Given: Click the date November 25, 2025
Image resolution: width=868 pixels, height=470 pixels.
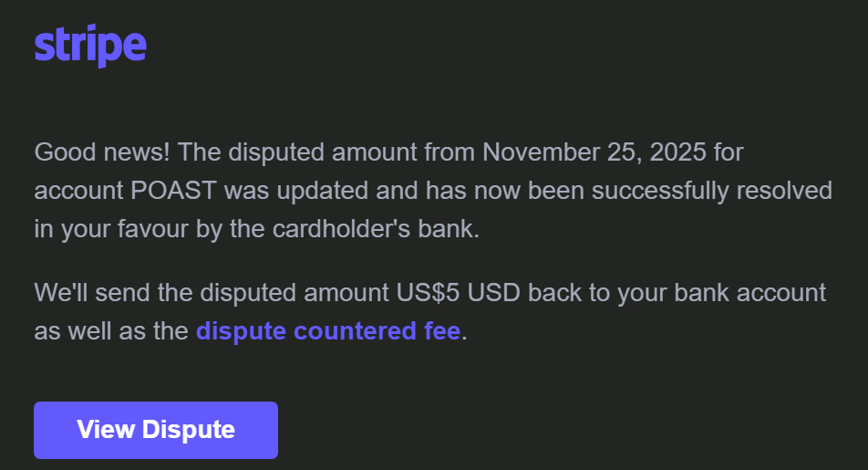Looking at the screenshot, I should pos(594,151).
